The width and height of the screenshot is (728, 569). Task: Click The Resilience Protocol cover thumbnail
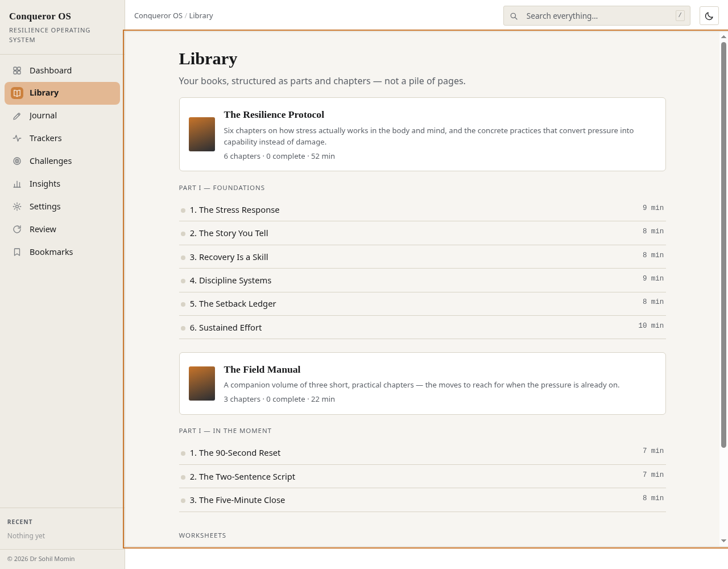202,134
